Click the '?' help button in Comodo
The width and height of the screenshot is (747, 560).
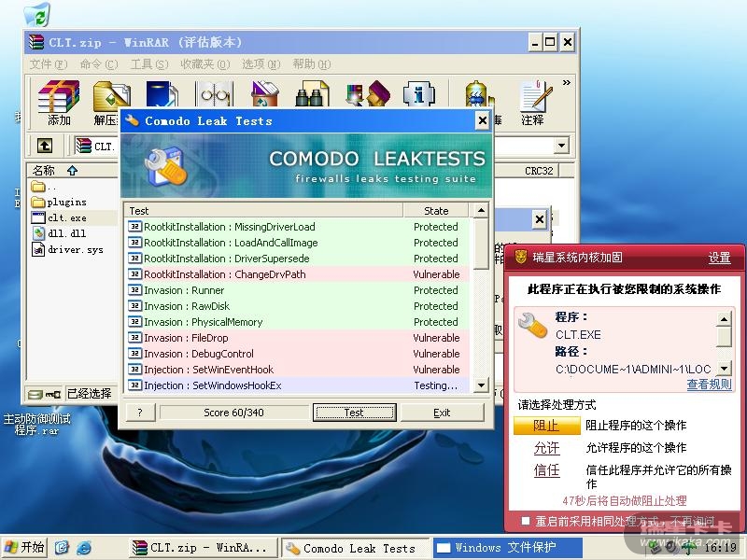point(140,413)
